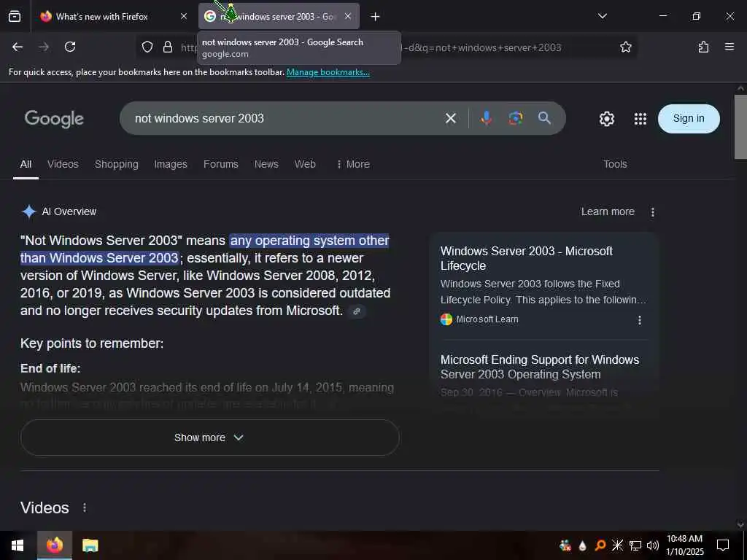Switch to Images results tab

[171, 164]
